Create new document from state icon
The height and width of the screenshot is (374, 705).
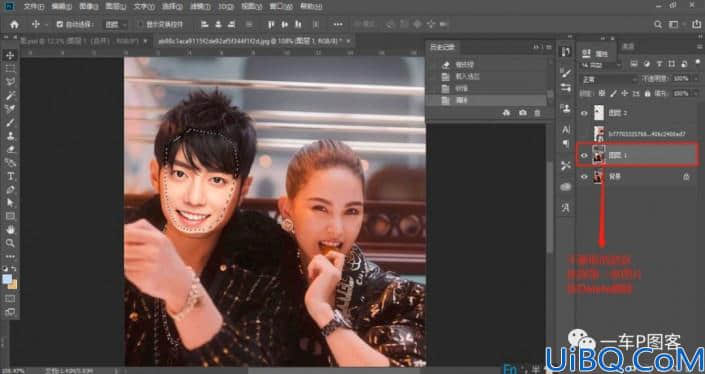(507, 113)
